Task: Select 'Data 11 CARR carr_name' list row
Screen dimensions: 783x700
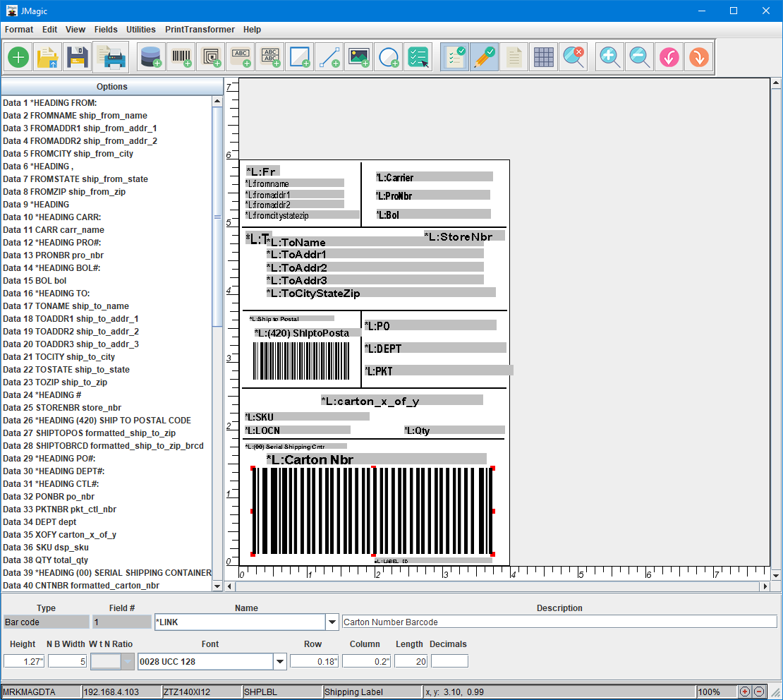Action: [107, 230]
